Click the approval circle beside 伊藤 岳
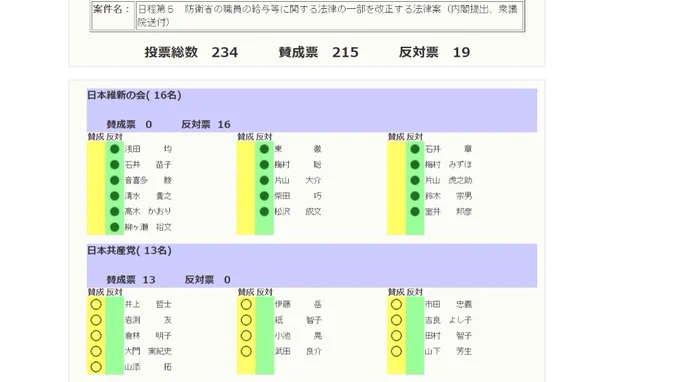Image resolution: width=680 pixels, height=382 pixels. click(246, 304)
